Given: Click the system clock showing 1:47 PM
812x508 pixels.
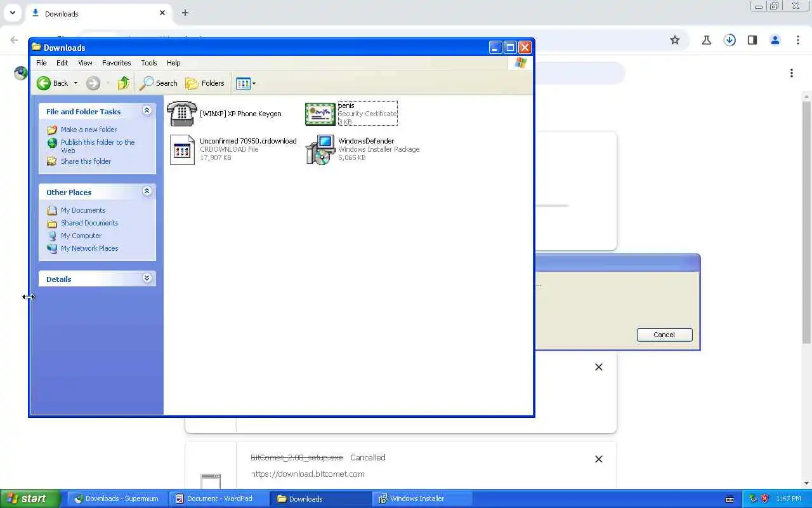Looking at the screenshot, I should (x=789, y=498).
